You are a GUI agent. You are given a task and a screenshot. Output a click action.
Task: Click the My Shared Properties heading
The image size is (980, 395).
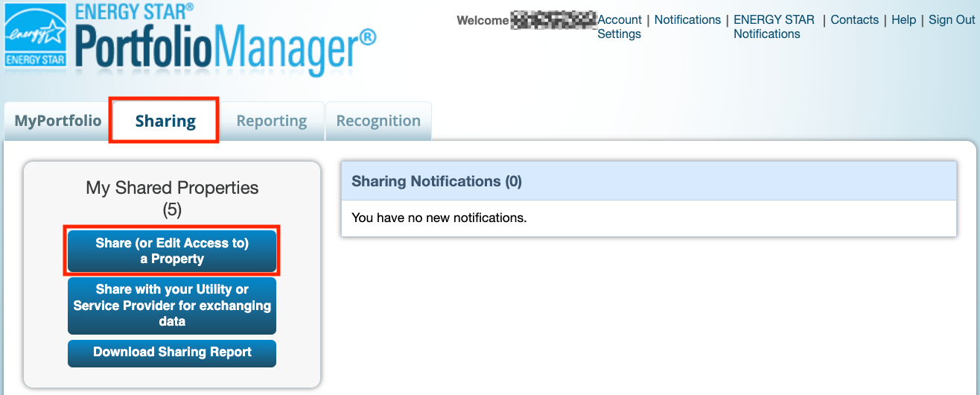tap(172, 188)
